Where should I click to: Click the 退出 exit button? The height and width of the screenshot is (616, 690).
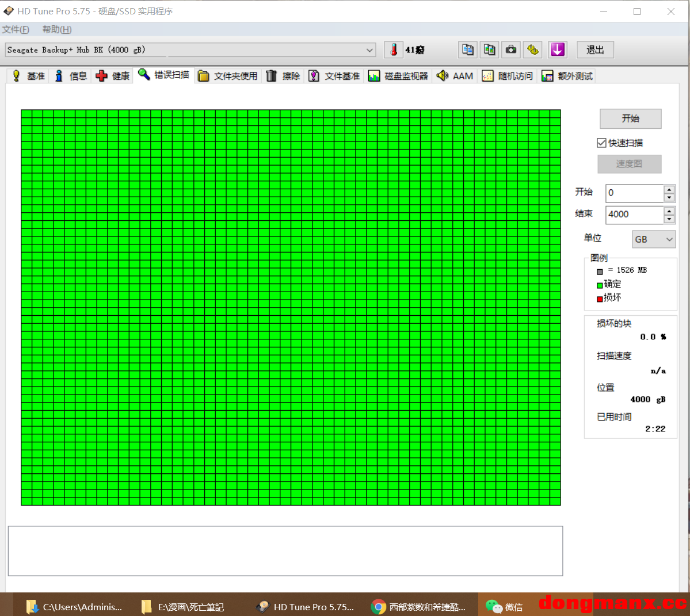coord(595,50)
